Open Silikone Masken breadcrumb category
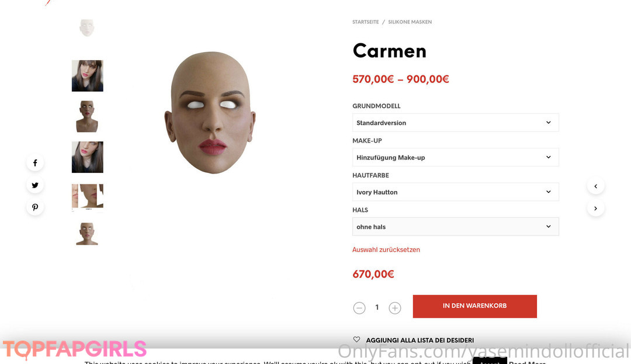631x364 pixels. tap(410, 22)
